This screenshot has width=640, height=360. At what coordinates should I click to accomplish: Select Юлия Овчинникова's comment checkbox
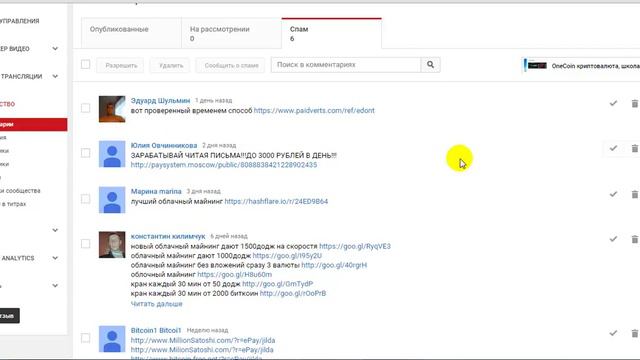tap(85, 153)
